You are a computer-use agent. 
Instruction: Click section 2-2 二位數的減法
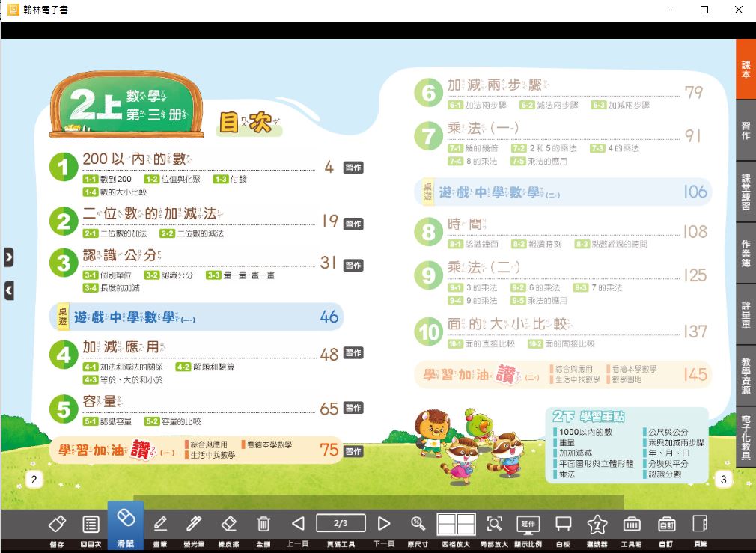[x=192, y=233]
